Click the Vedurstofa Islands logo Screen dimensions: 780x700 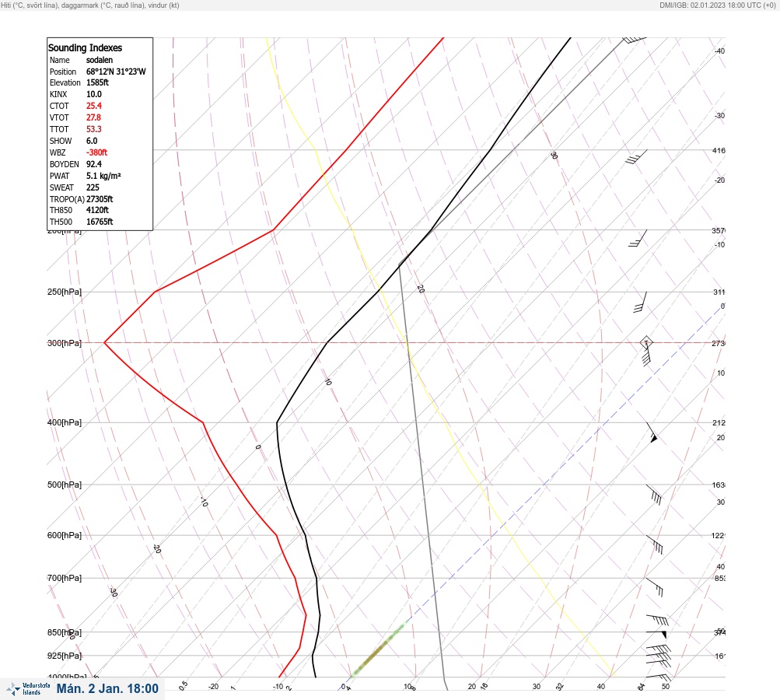(28, 688)
